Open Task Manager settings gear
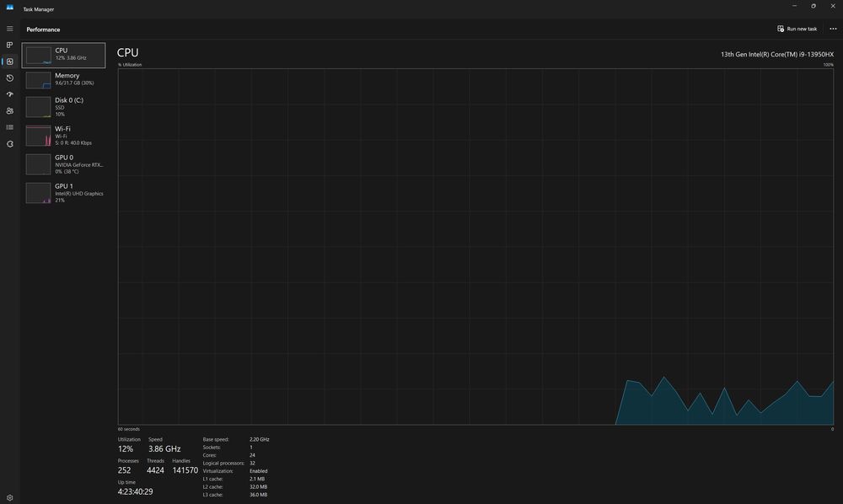 tap(9, 497)
